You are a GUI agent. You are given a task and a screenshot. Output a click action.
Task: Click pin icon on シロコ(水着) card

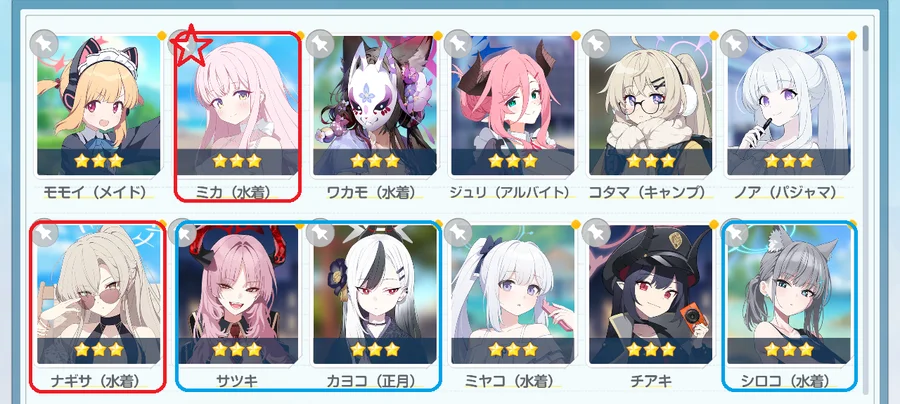[x=734, y=233]
